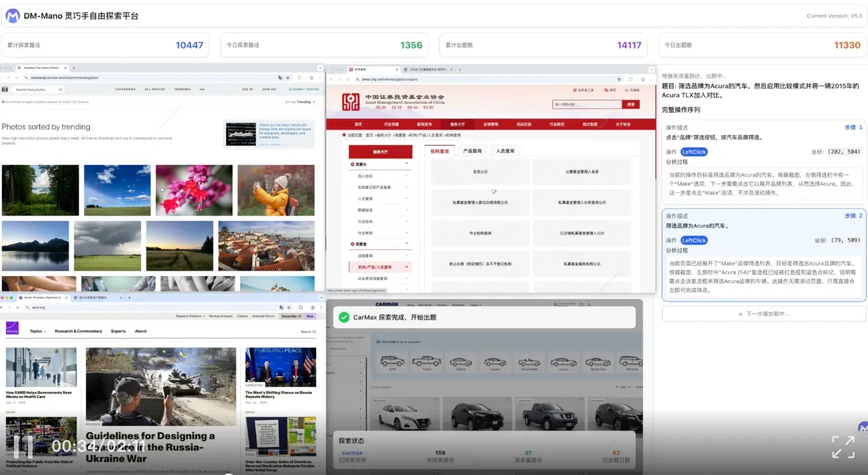Viewport: 868px width, 475px height.
Task: Toggle fullscreen with the expand icon
Action: pos(843,447)
